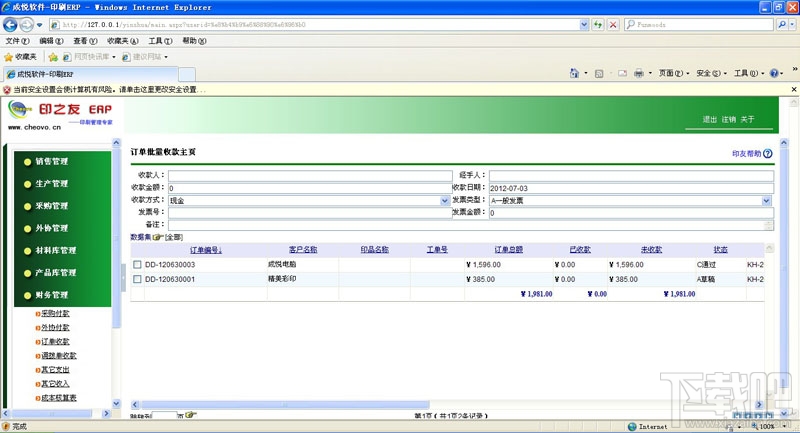Click the 收款人 input field
Screen dimensions: 800x433
[310, 175]
